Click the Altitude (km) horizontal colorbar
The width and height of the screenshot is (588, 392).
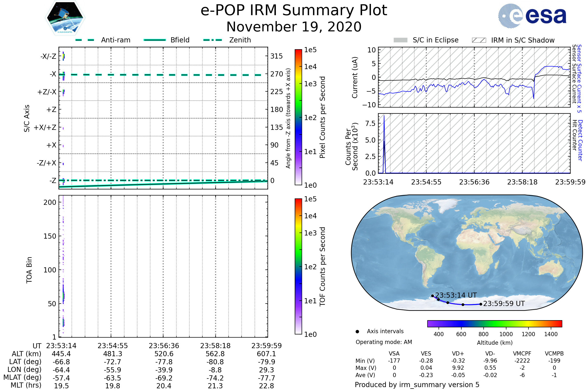click(494, 324)
